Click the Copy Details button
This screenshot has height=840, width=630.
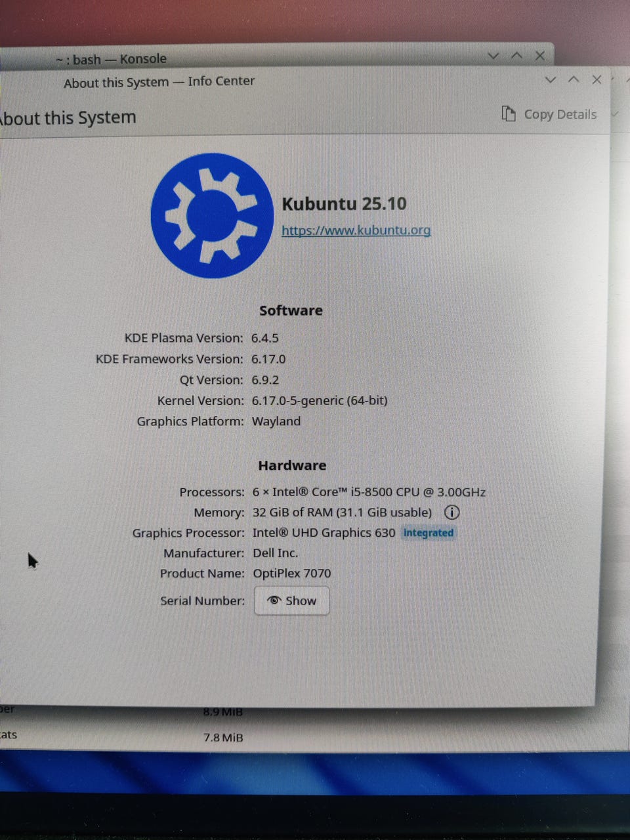click(549, 114)
